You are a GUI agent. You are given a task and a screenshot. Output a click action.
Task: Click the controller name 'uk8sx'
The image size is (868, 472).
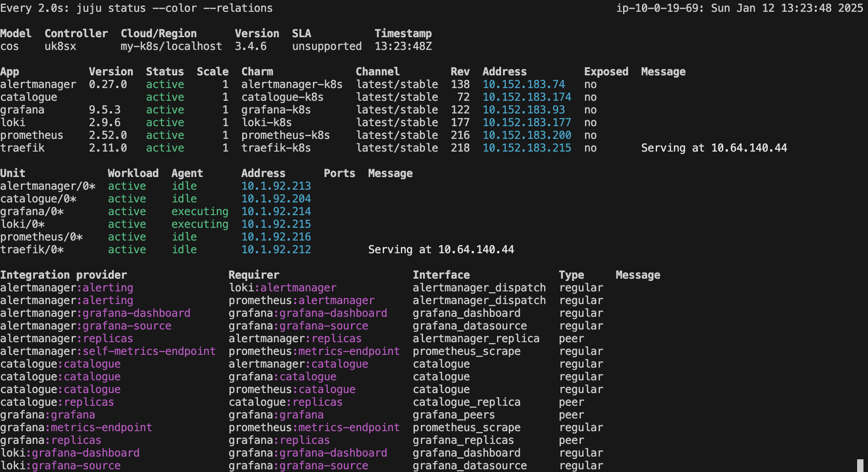pyautogui.click(x=60, y=46)
